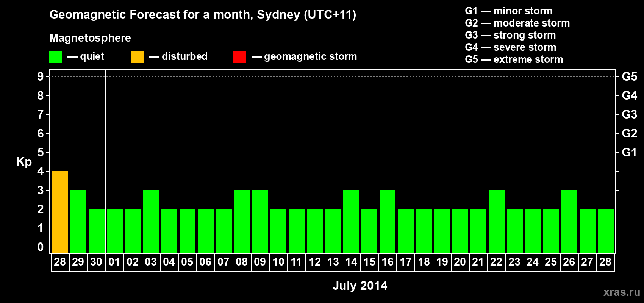644x303 pixels.
Task: Click the date label '27' on the axis
Action: click(587, 262)
